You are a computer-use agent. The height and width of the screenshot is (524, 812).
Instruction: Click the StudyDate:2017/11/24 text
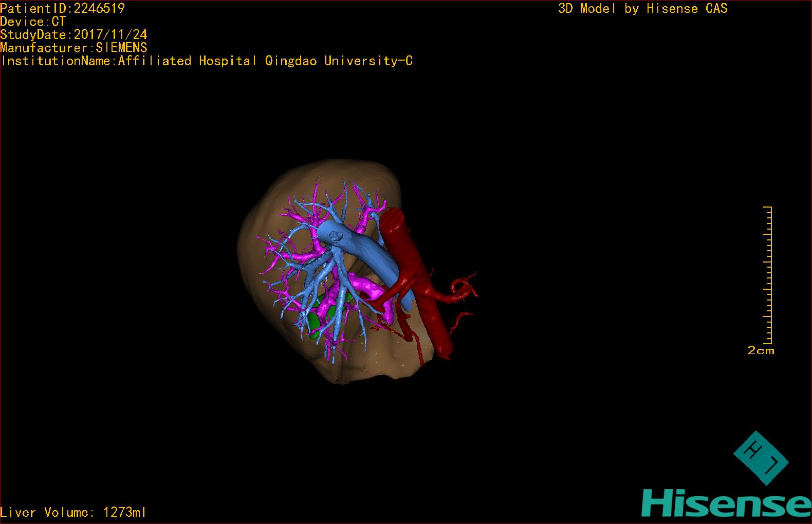click(x=74, y=34)
